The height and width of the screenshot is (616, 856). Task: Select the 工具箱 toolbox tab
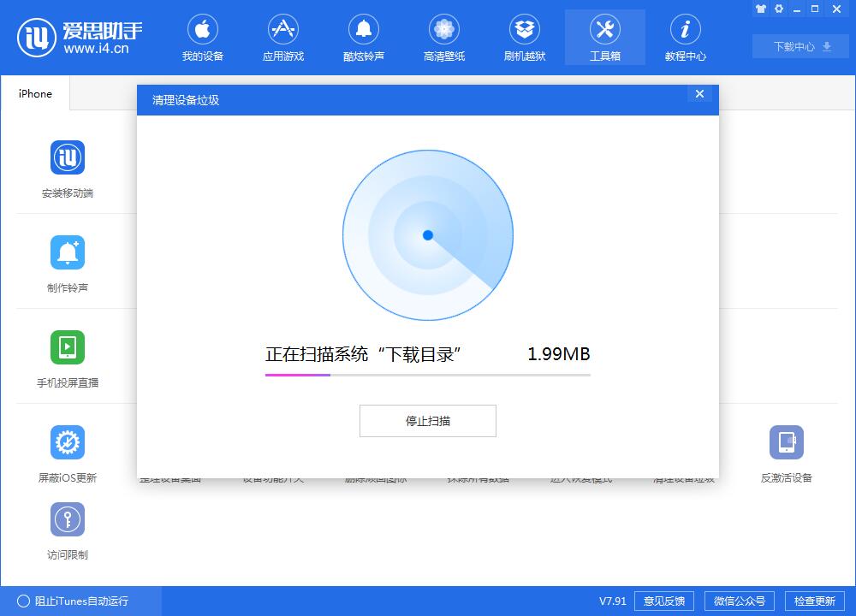604,37
